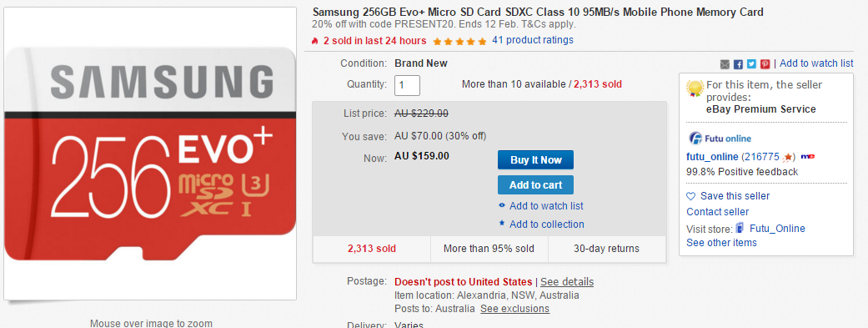Click the eye icon next to Add to watch list
Screen dimensions: 868x328
coord(501,205)
